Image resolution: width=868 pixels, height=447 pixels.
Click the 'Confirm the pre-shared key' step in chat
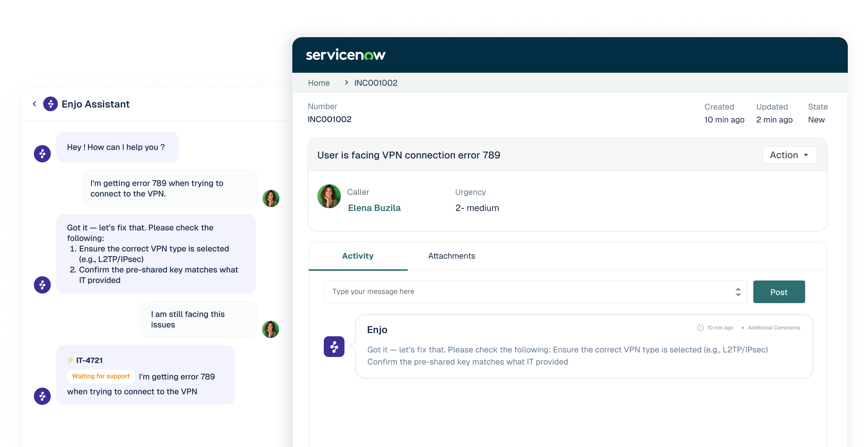click(154, 275)
